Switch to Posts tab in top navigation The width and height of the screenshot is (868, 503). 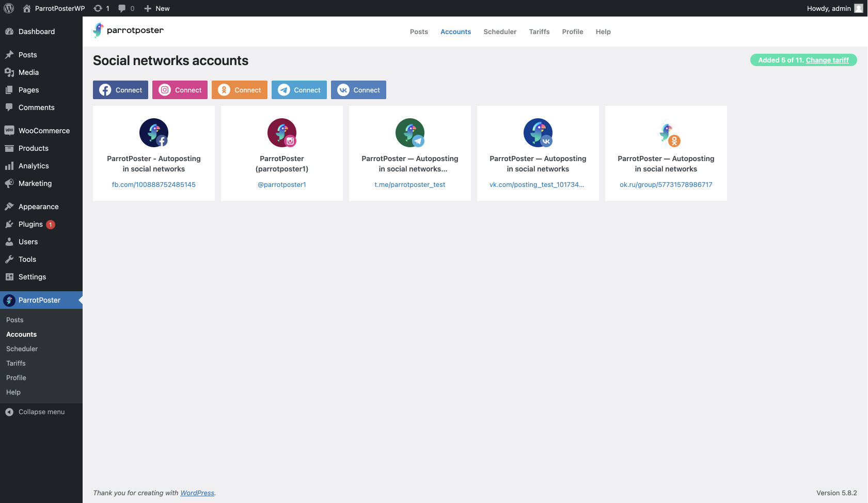pyautogui.click(x=419, y=32)
